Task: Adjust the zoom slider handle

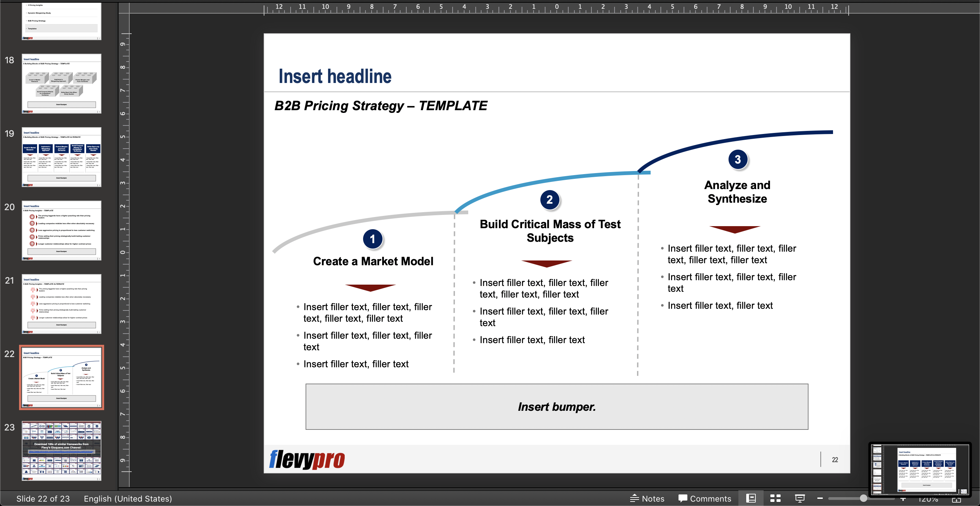Action: pos(863,498)
